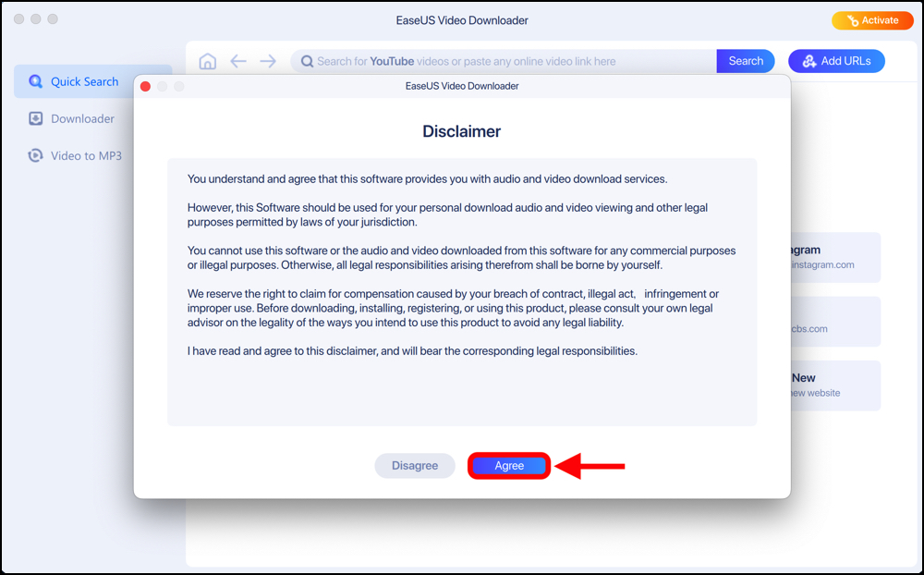Viewport: 924px width, 575px height.
Task: Focus the YouTube search input field
Action: (504, 61)
